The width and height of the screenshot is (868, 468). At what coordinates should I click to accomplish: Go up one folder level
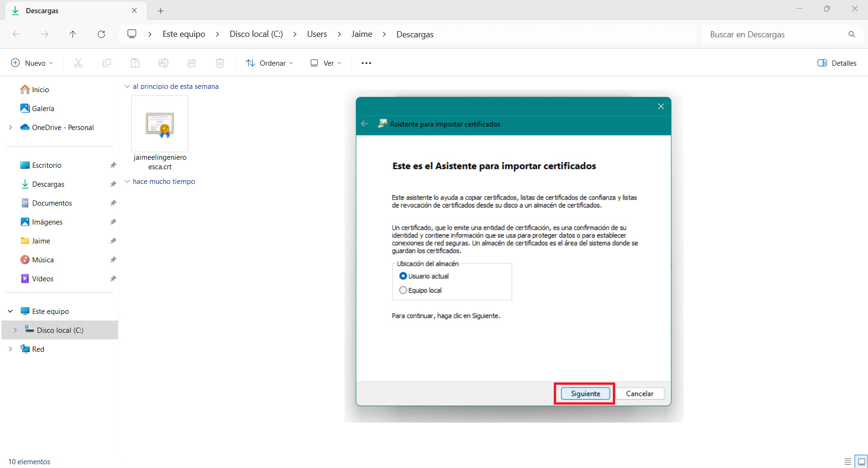[x=73, y=34]
